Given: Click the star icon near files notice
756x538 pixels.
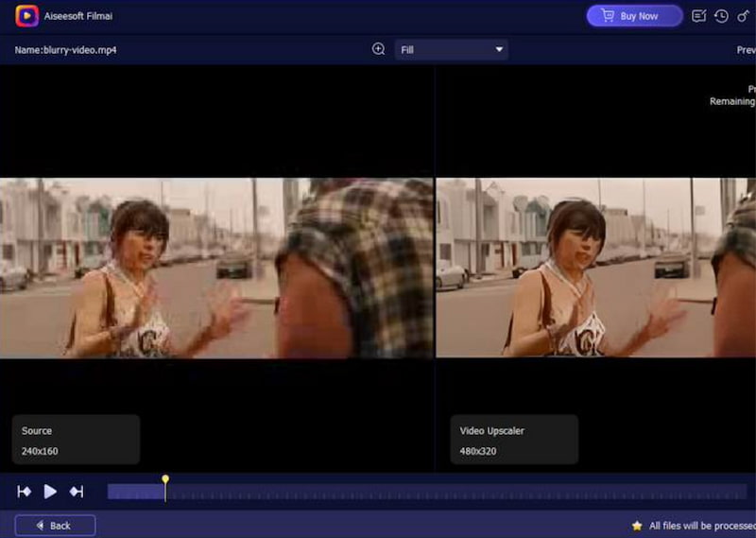Looking at the screenshot, I should pyautogui.click(x=637, y=526).
